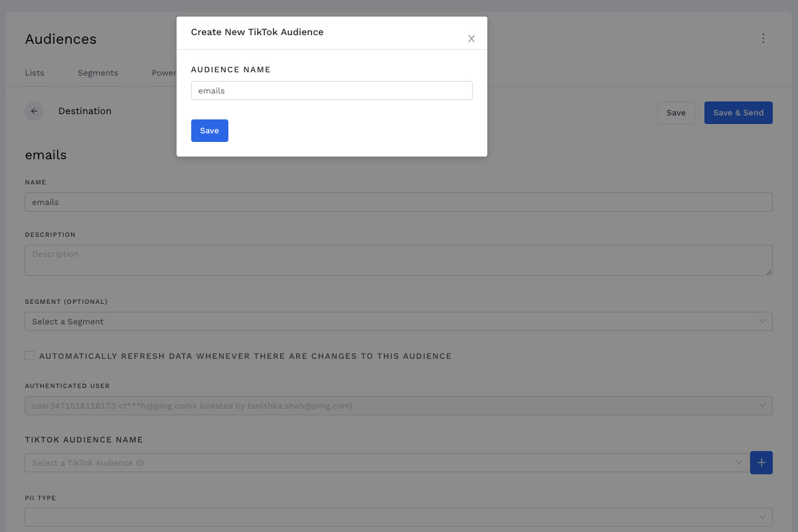Focus the Audience Name field in the dialog

[331, 91]
